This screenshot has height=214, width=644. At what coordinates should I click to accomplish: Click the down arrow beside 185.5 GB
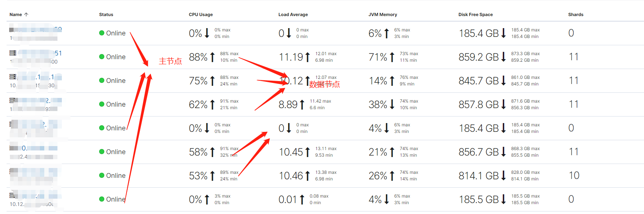(x=503, y=199)
